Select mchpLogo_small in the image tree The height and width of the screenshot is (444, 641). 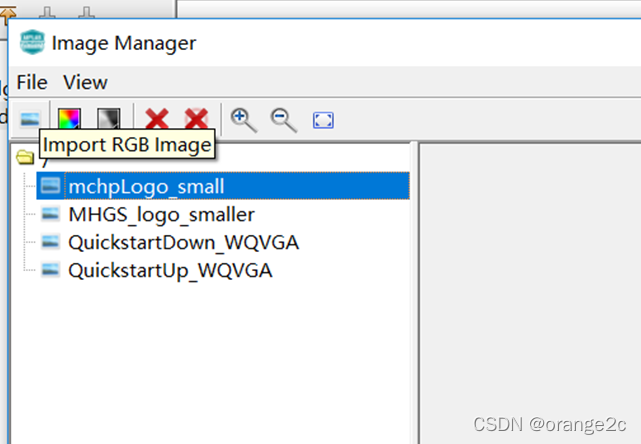coord(223,186)
